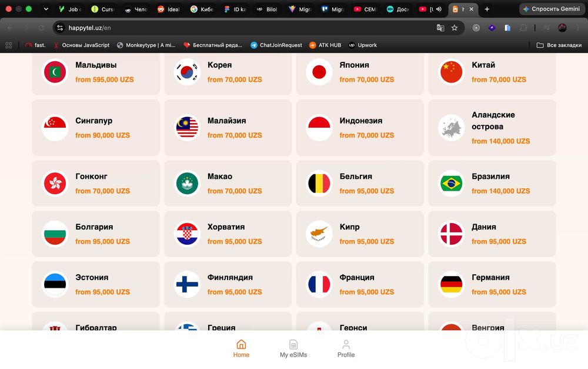Click the price from 90,000 UZS

point(103,135)
